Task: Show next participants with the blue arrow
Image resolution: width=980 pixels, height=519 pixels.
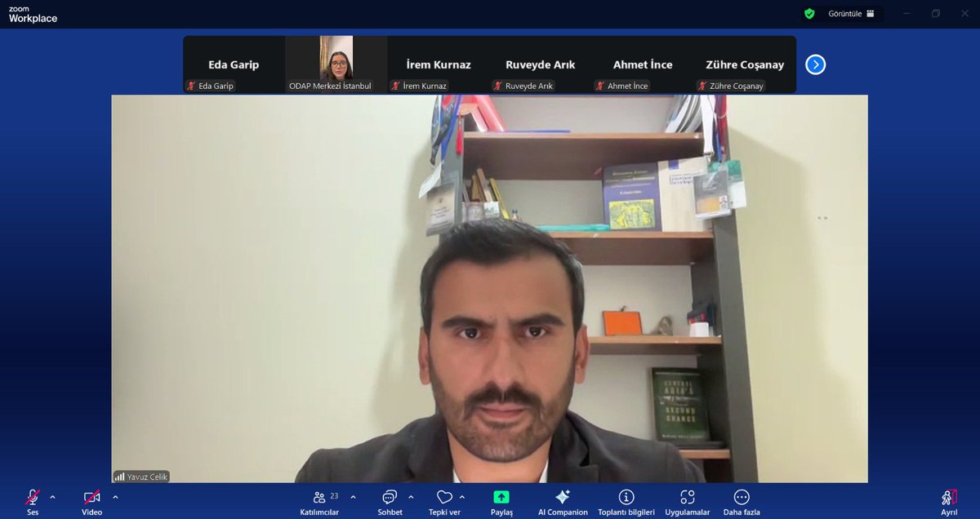Action: [815, 64]
